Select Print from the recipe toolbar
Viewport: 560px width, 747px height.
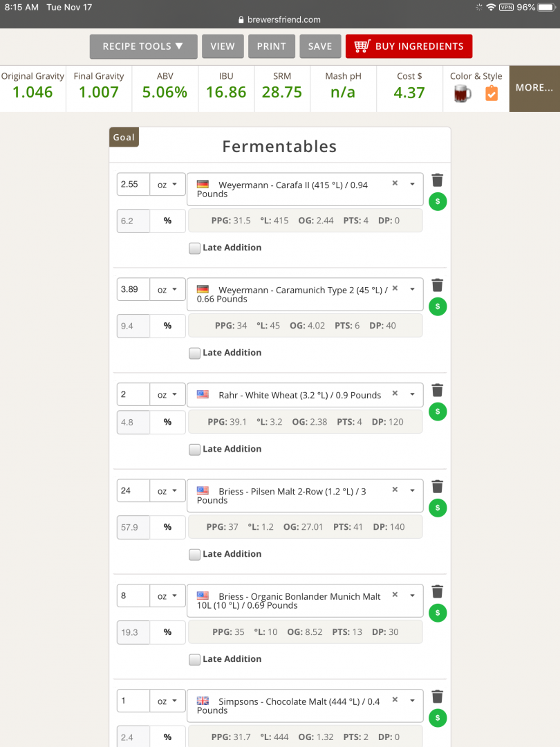coord(272,46)
